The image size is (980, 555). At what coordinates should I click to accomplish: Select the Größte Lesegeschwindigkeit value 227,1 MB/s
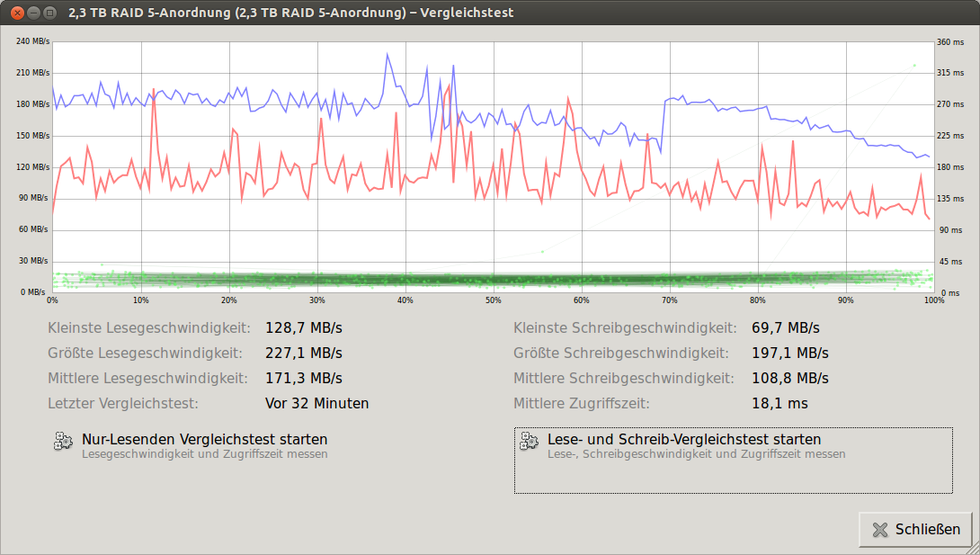[x=304, y=354]
